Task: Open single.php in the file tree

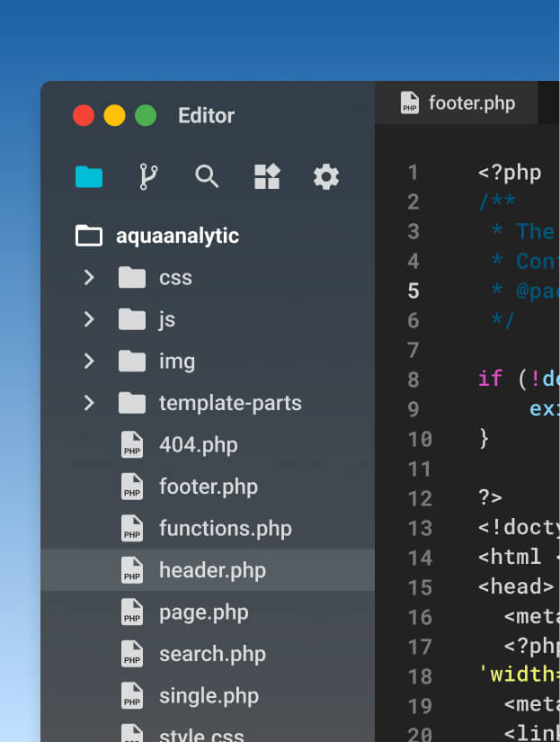Action: point(208,696)
